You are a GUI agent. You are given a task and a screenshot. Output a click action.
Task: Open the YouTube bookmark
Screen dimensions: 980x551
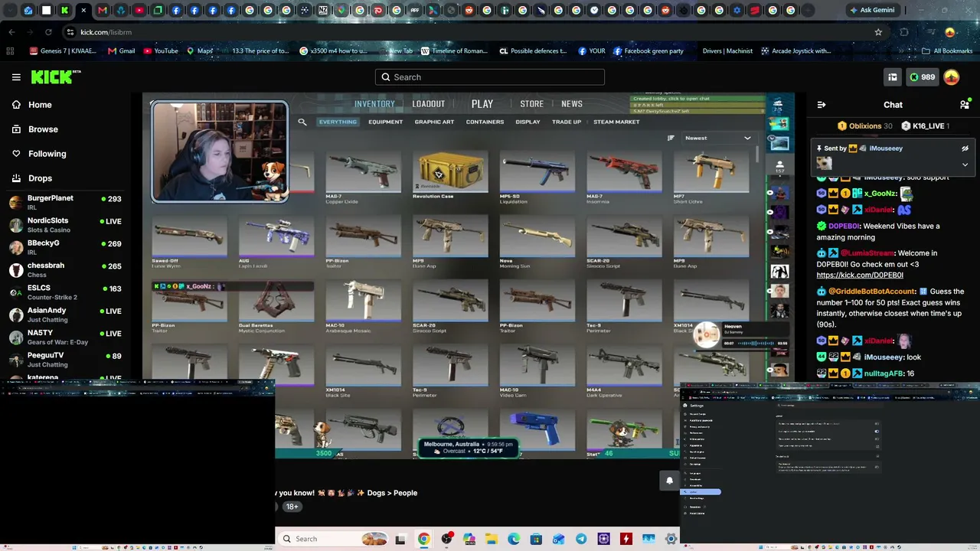coord(161,51)
